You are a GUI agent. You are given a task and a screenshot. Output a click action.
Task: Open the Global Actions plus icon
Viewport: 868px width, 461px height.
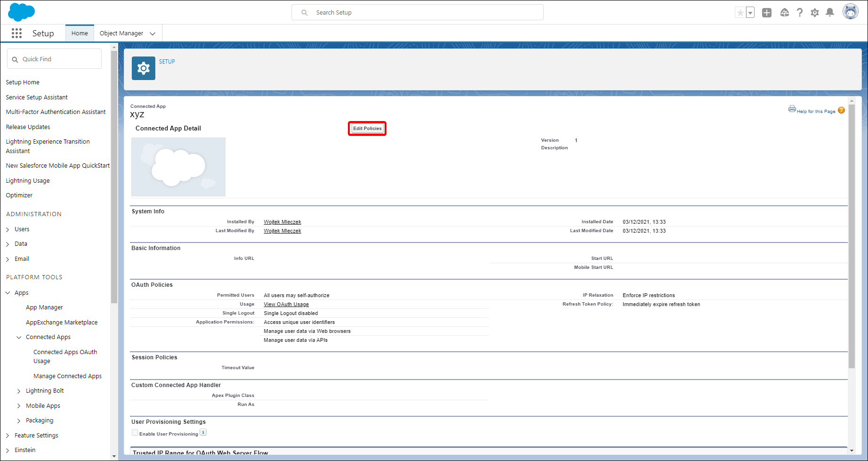[767, 13]
